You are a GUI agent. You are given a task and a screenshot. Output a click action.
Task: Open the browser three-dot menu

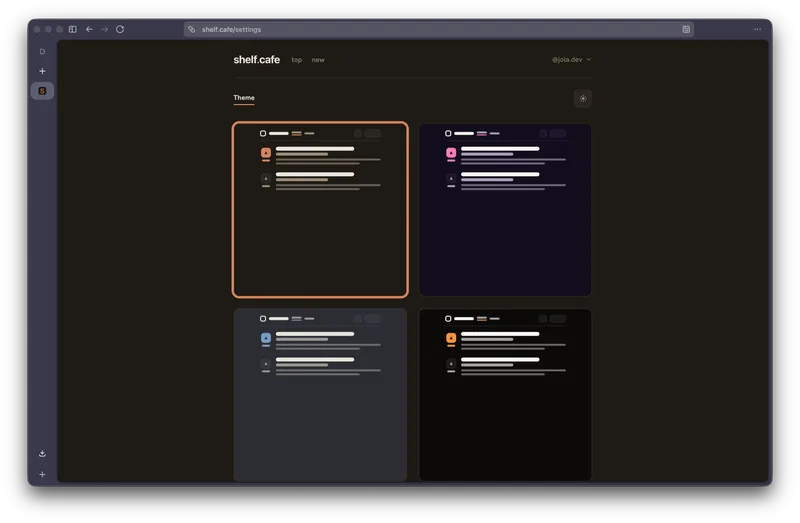pyautogui.click(x=758, y=30)
